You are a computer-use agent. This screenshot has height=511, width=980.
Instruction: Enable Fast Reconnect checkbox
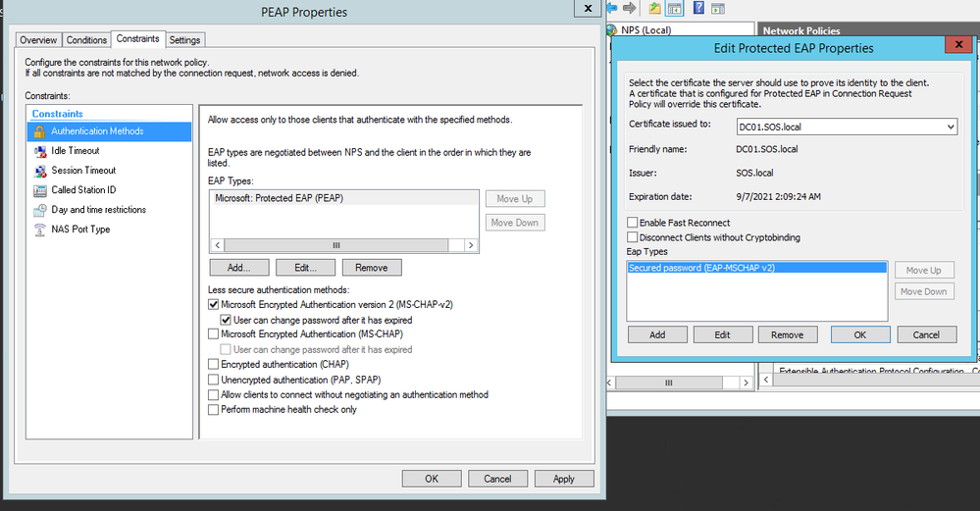[633, 223]
